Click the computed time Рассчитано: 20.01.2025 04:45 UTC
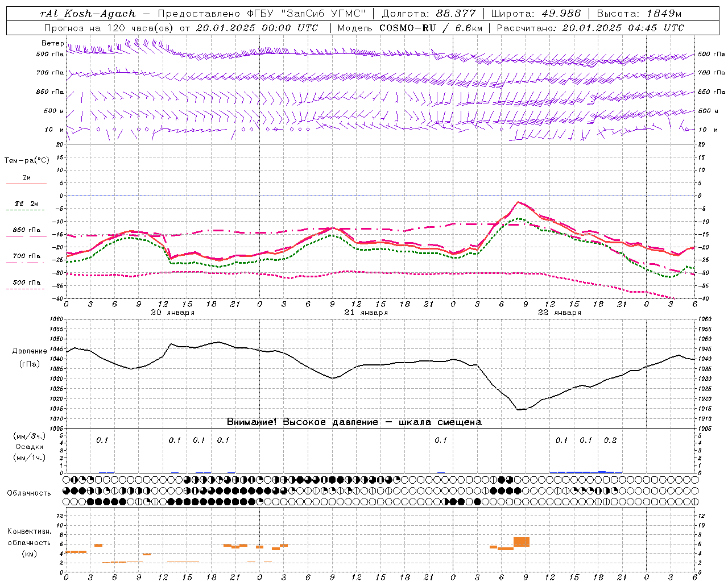This screenshot has width=728, height=582. [591, 28]
